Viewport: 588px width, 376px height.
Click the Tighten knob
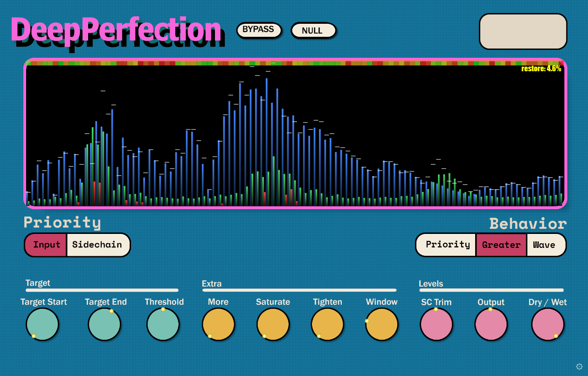328,324
